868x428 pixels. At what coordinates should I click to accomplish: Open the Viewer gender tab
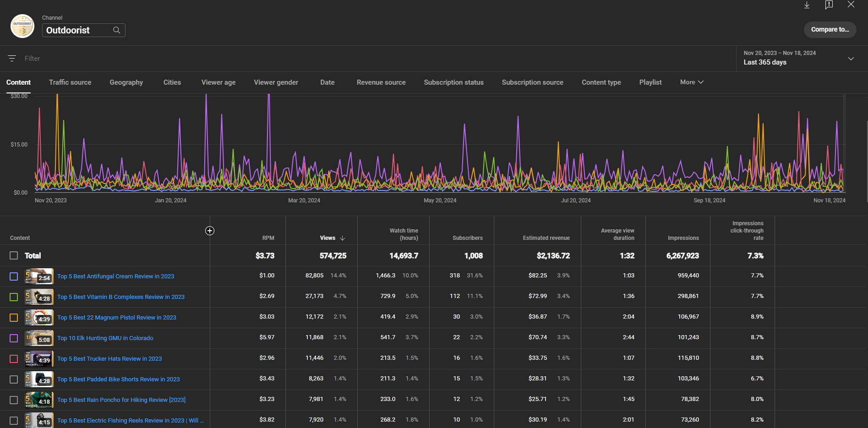[276, 82]
